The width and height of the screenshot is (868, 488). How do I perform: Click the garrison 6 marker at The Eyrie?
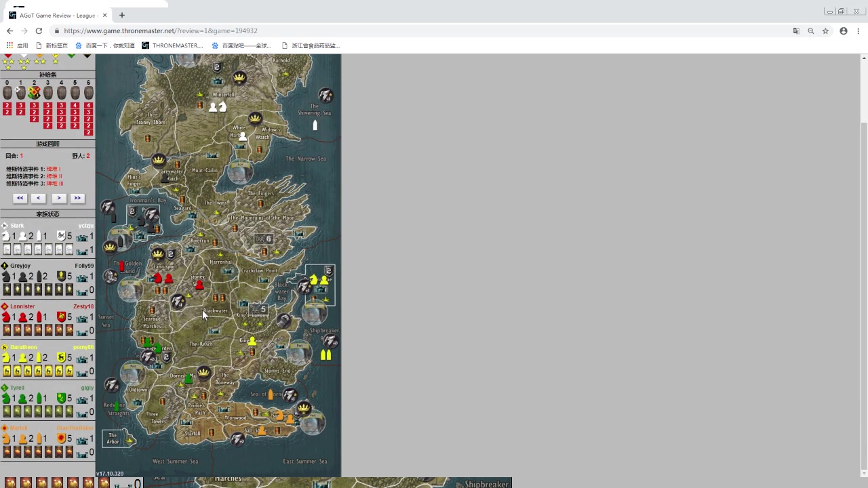[x=264, y=239]
